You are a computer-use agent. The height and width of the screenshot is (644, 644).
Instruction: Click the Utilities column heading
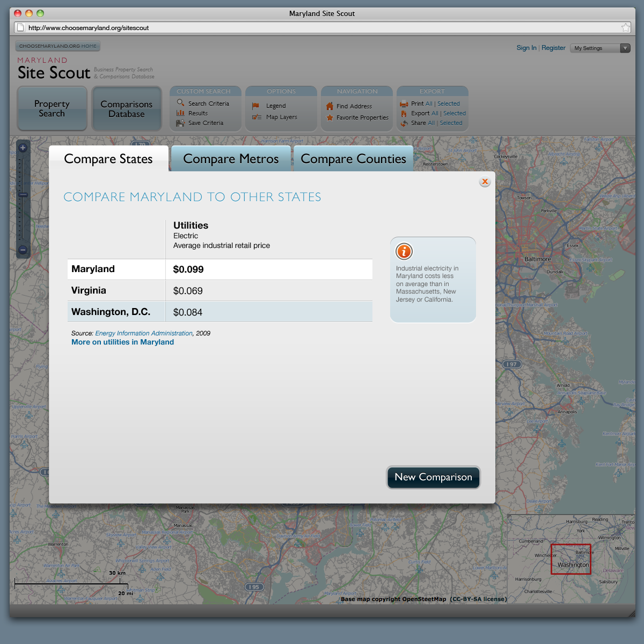(191, 225)
